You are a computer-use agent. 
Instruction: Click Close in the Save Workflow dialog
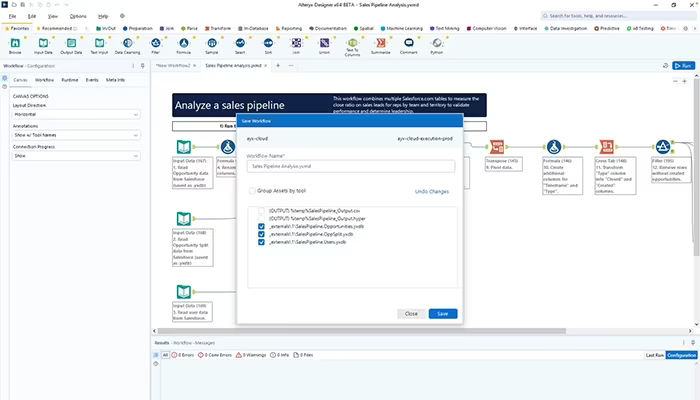tap(411, 314)
